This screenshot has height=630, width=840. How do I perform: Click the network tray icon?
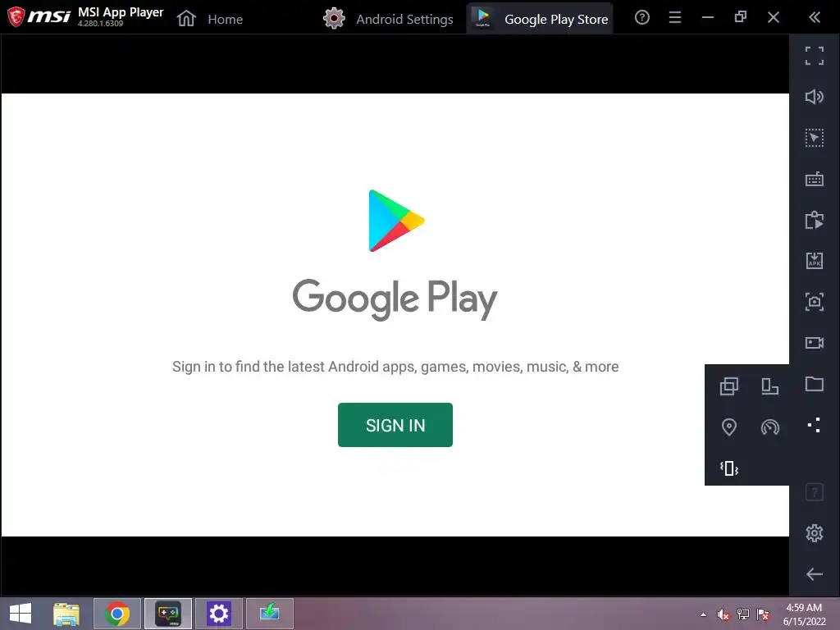coord(743,614)
